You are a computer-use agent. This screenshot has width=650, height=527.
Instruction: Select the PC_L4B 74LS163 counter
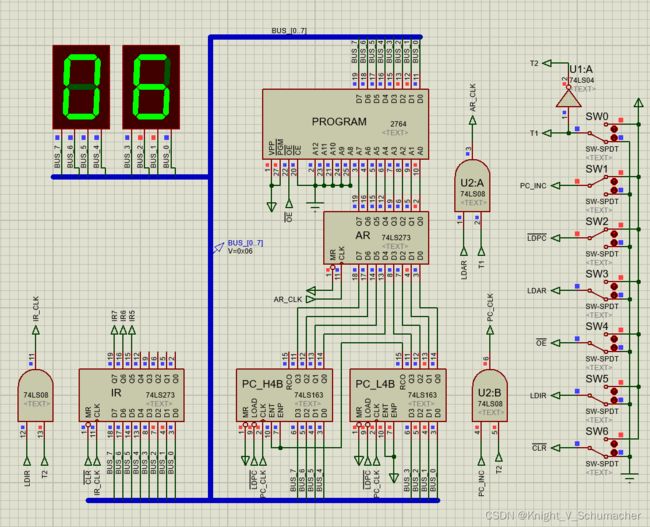[x=398, y=395]
